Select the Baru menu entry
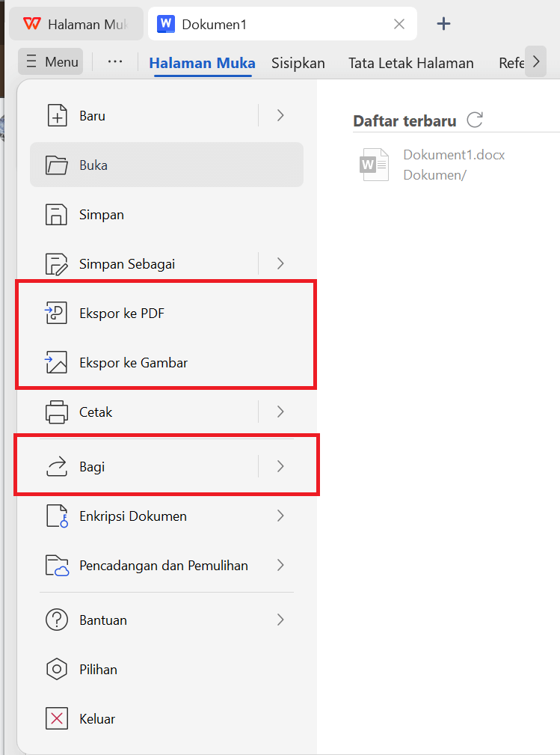Viewport: 560px width, 755px height. (167, 115)
